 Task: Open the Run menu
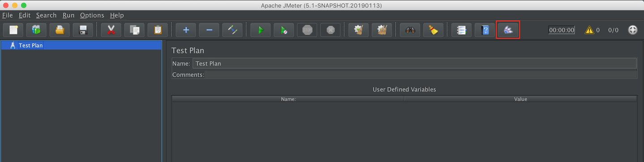pyautogui.click(x=68, y=15)
